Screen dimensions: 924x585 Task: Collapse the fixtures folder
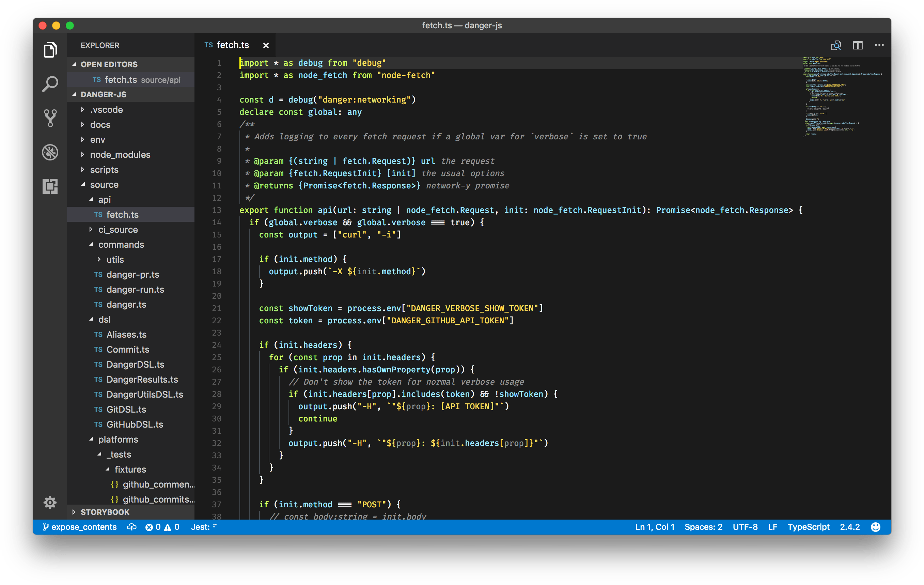(x=131, y=469)
